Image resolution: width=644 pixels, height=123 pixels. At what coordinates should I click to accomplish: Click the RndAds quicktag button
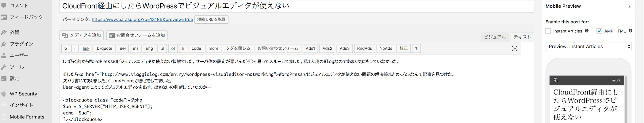(x=365, y=48)
